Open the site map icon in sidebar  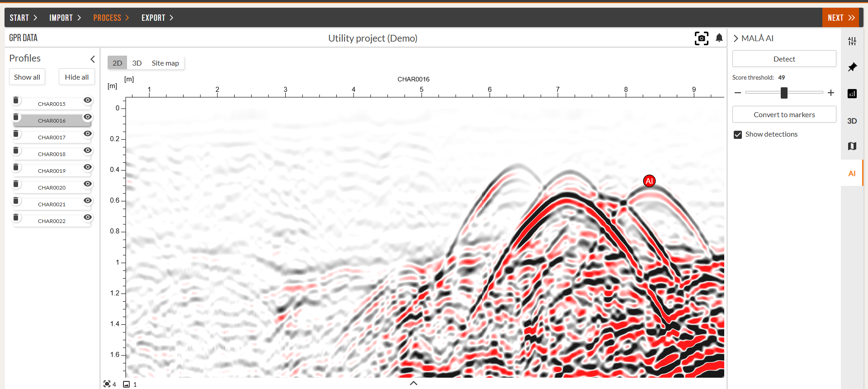click(x=852, y=146)
